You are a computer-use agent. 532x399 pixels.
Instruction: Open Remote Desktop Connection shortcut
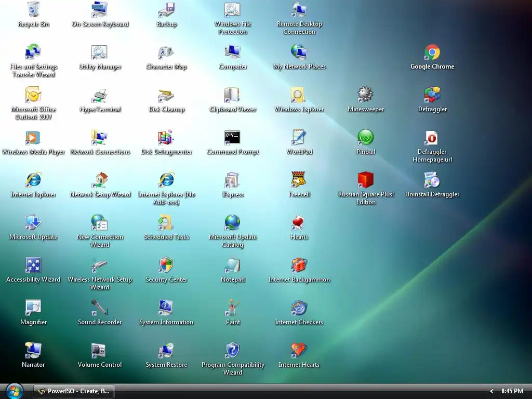(299, 9)
